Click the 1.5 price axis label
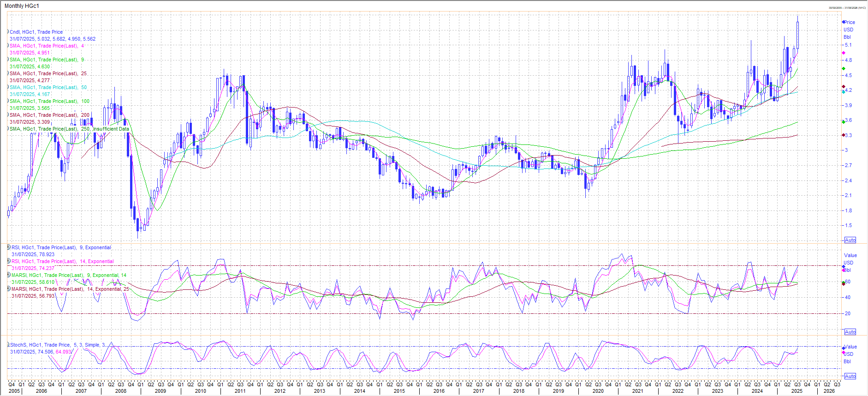868x396 pixels. point(848,225)
